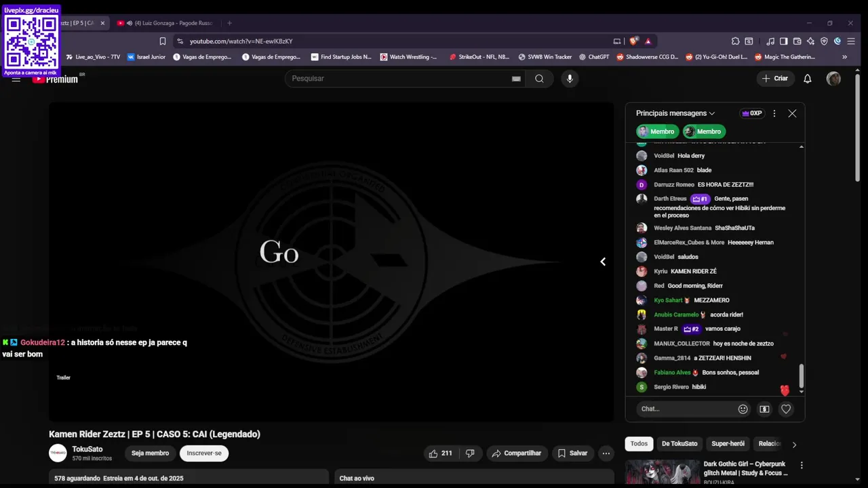Click the Inscrever-se subscribe button

(204, 453)
